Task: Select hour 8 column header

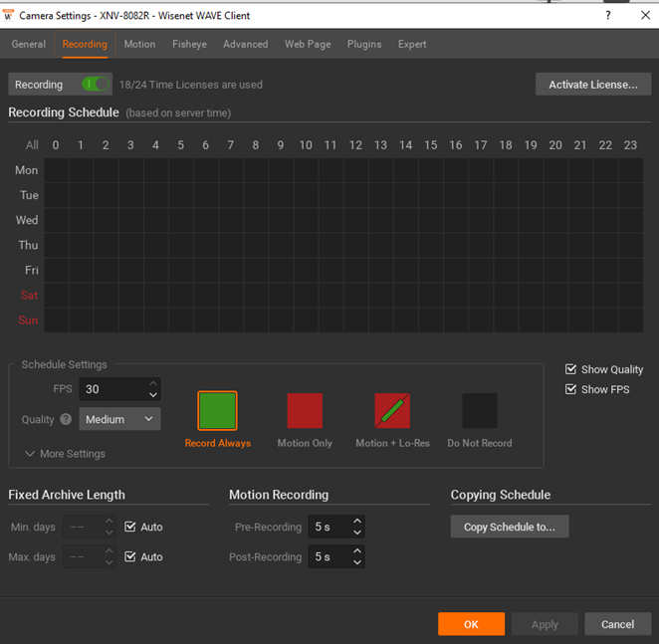Action: click(256, 145)
